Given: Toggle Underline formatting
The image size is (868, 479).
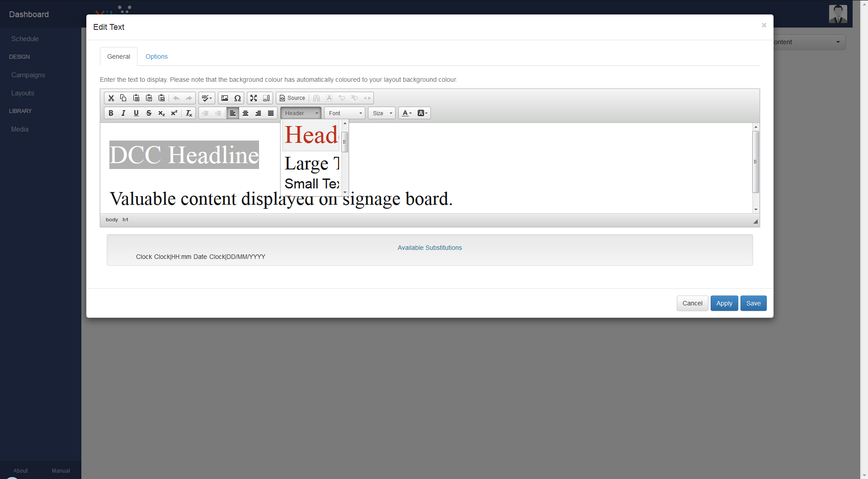Looking at the screenshot, I should (136, 113).
